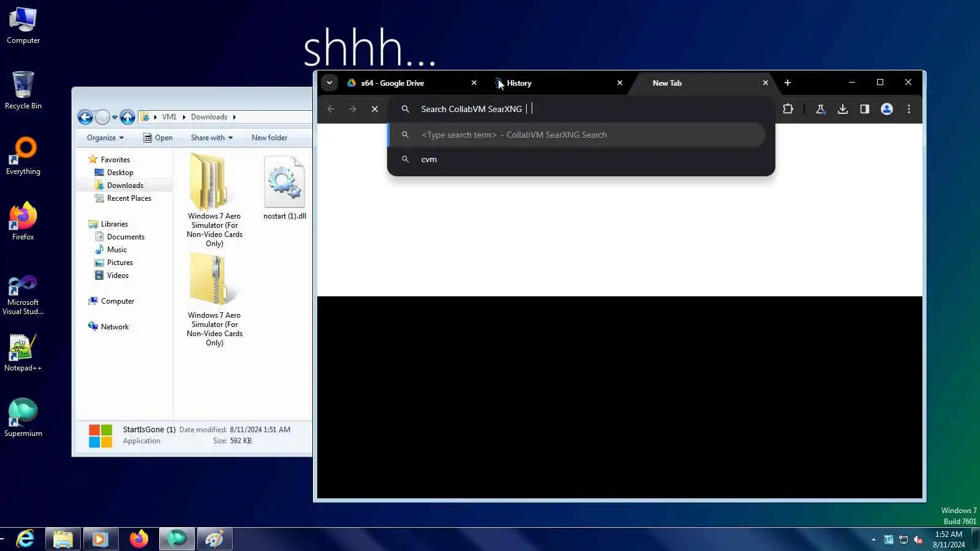Open the Paint taskbar icon

[214, 539]
